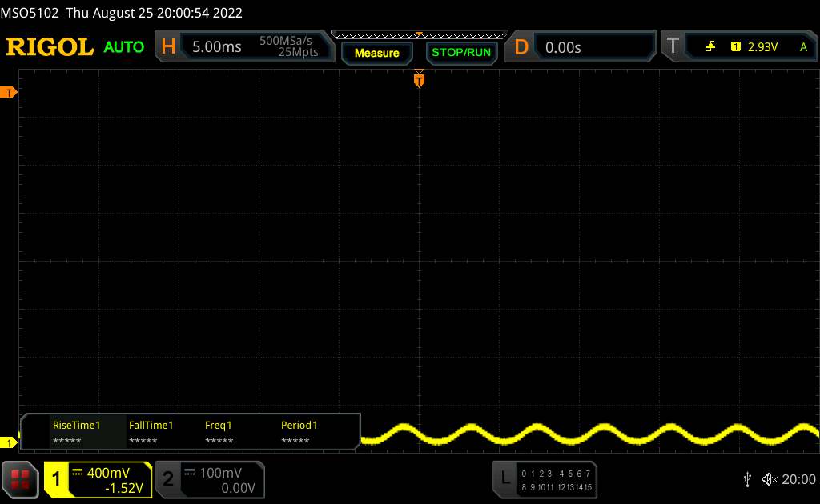Image resolution: width=820 pixels, height=504 pixels.
Task: Click the orange trigger position marker at top
Action: coord(419,79)
